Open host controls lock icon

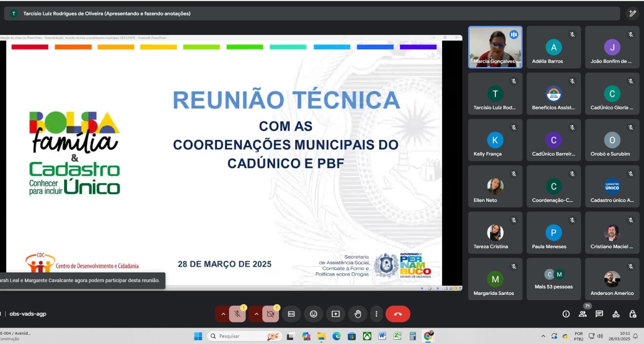click(x=633, y=314)
